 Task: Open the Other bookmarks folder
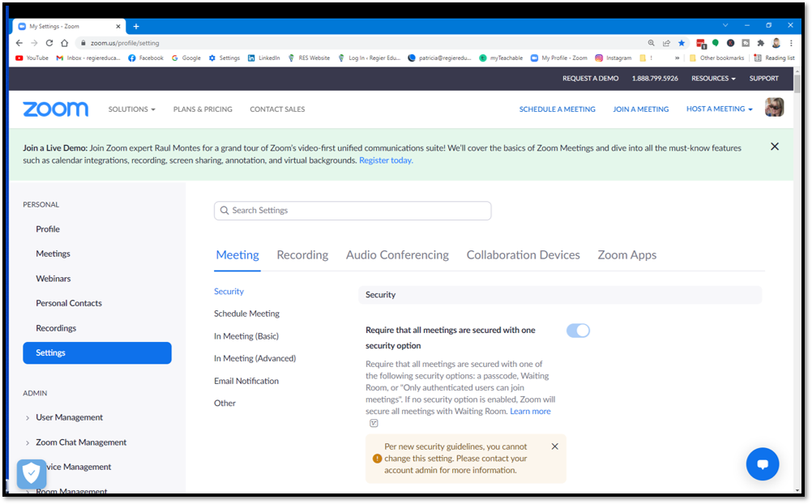[x=716, y=58]
